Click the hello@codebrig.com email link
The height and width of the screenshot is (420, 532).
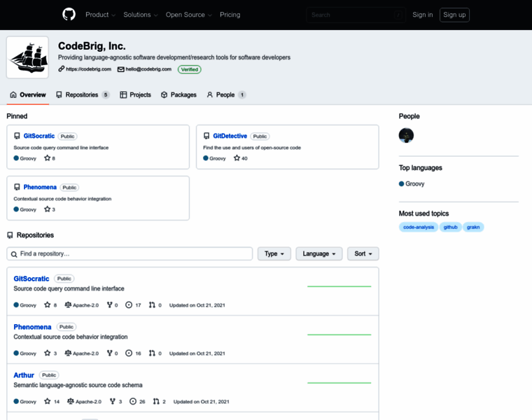point(148,69)
